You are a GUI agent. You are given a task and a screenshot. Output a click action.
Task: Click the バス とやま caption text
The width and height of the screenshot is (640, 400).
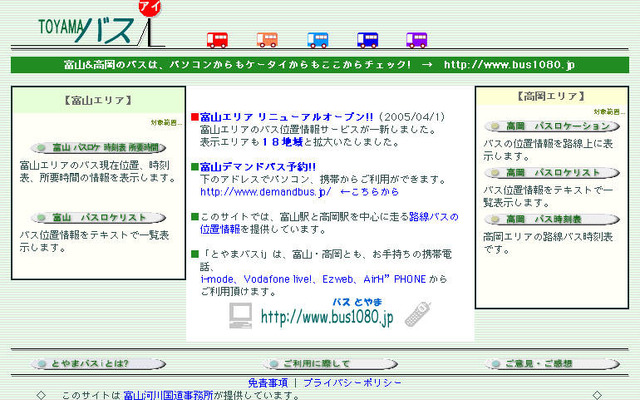pyautogui.click(x=357, y=302)
